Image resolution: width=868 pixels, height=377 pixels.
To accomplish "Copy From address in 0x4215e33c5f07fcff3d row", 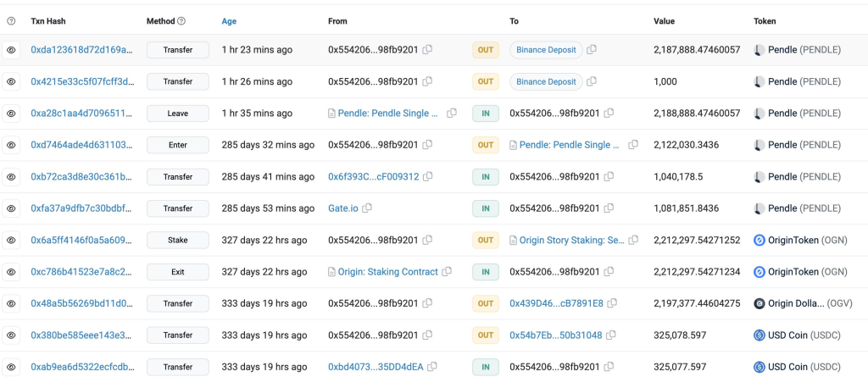I will 427,81.
